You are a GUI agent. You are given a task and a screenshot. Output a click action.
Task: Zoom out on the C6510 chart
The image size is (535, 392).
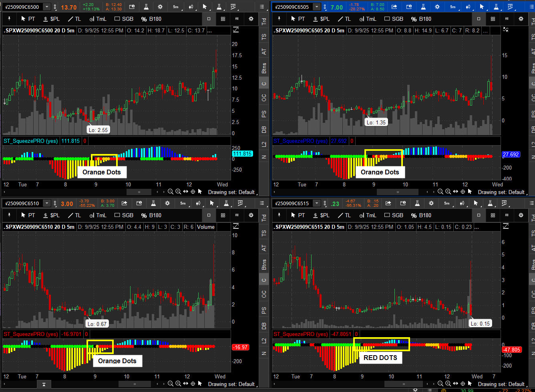pyautogui.click(x=171, y=384)
